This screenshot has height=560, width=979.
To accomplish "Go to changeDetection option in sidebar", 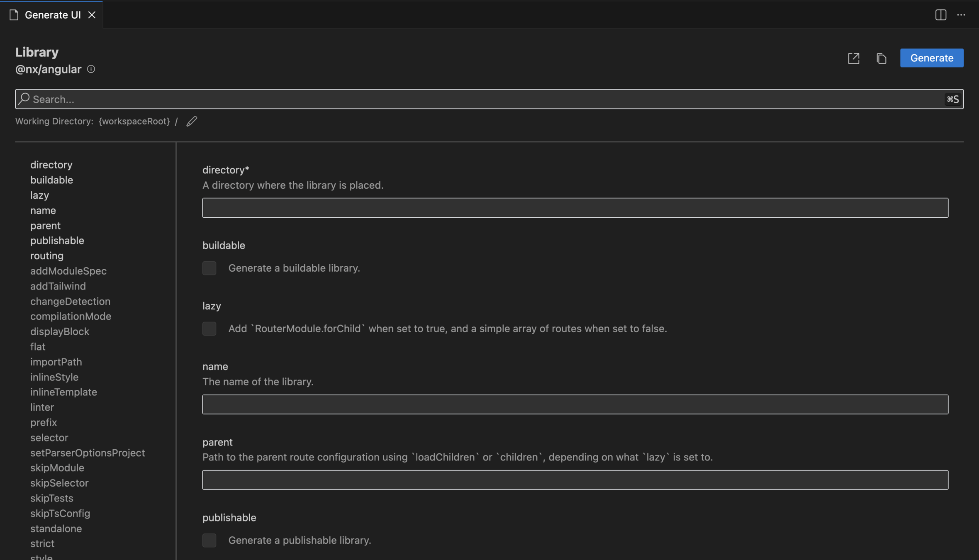I will point(70,301).
